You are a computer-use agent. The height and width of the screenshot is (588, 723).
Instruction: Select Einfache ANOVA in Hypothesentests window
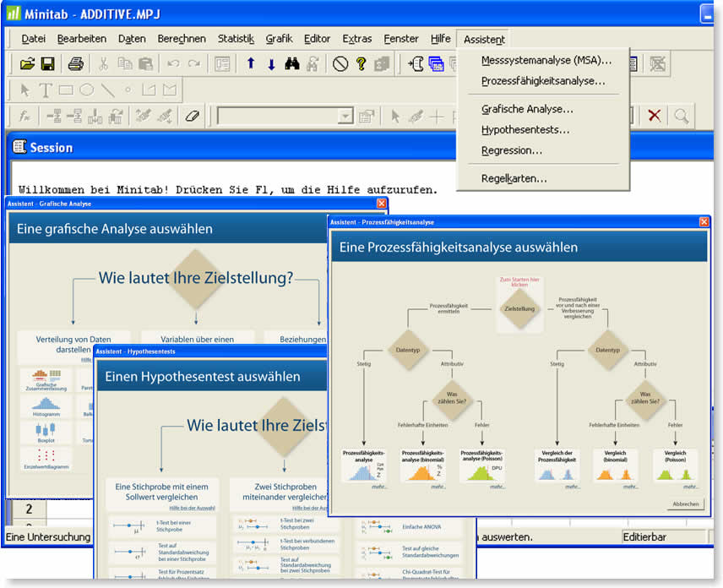410,526
